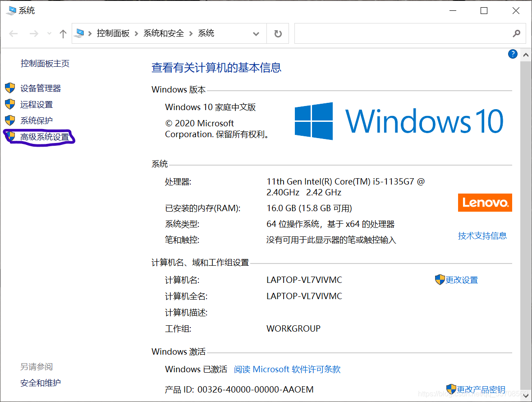Click the shield icon beside 设备管理器
The image size is (532, 402).
point(10,88)
